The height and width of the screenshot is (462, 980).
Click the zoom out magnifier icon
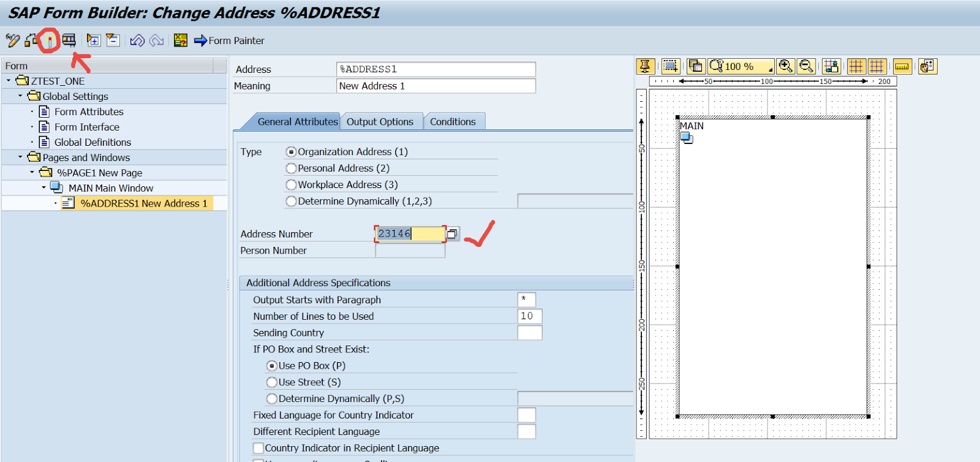(807, 66)
